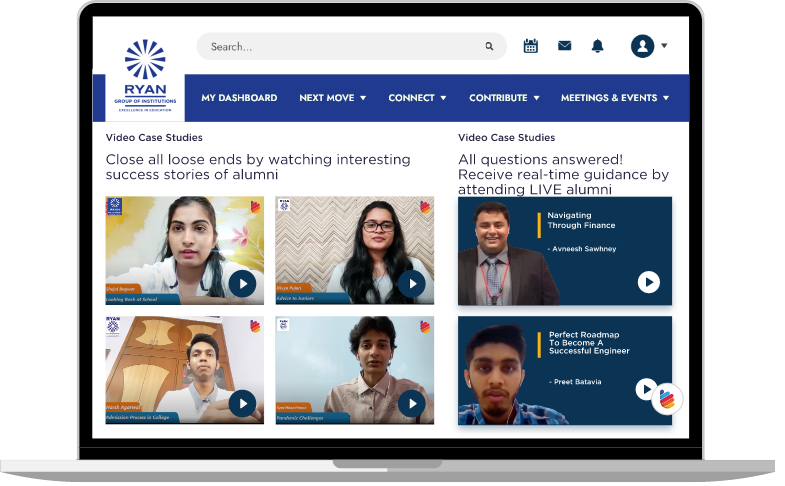
Task: Open the calendar icon in header
Action: [x=530, y=46]
